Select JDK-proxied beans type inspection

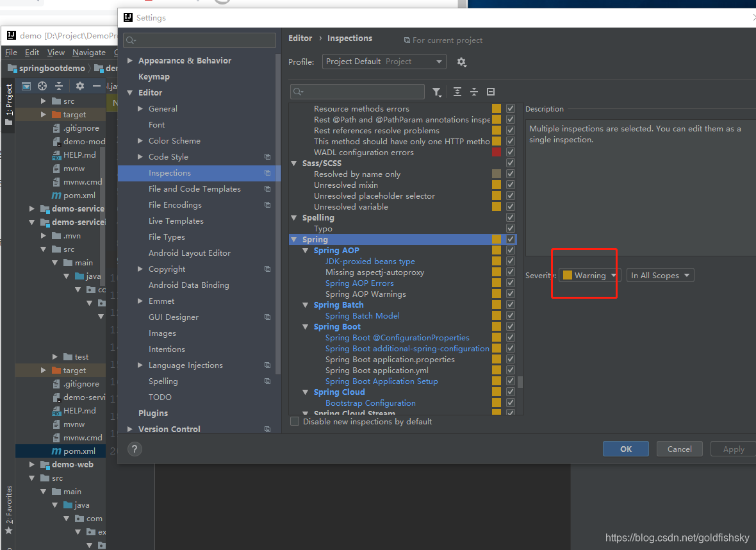point(370,261)
